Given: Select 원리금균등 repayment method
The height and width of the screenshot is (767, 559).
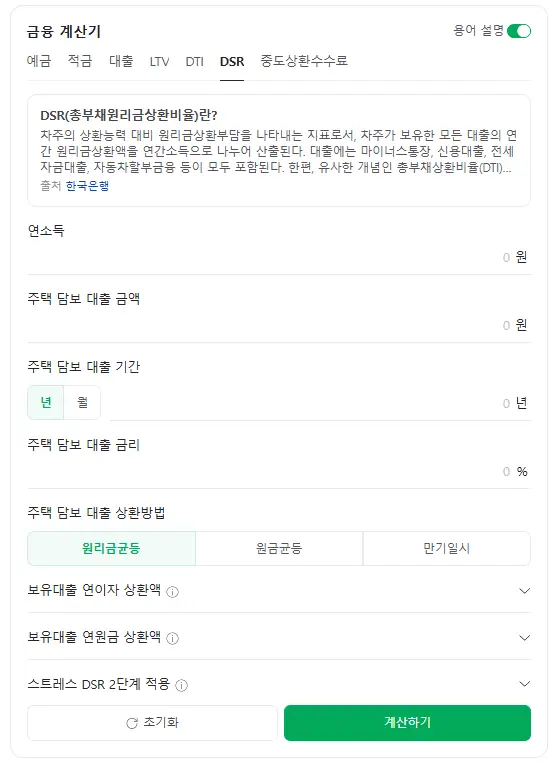Looking at the screenshot, I should click(x=112, y=548).
